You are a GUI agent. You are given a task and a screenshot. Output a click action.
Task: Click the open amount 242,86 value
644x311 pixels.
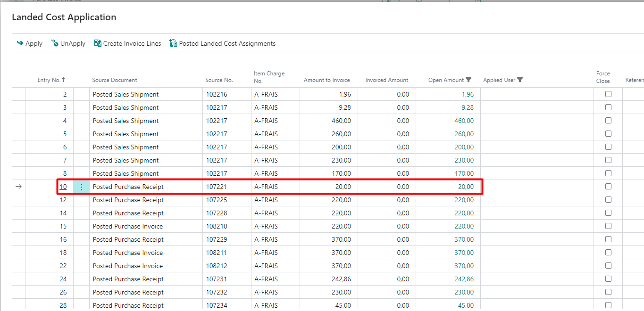[x=464, y=279]
